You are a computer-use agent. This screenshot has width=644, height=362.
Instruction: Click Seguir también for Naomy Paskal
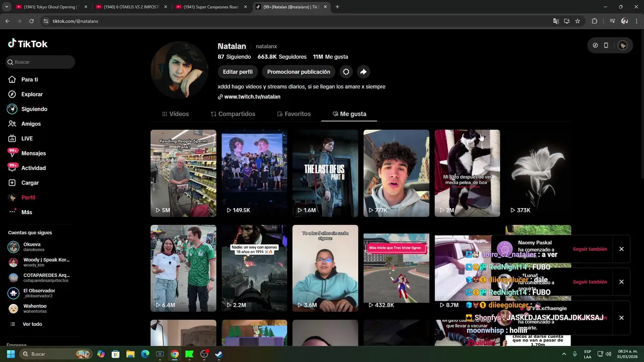(590, 249)
